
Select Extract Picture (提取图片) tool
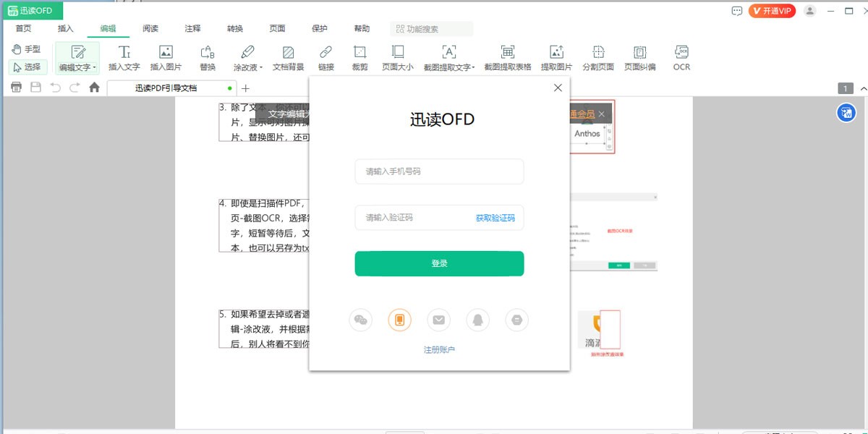tap(556, 58)
